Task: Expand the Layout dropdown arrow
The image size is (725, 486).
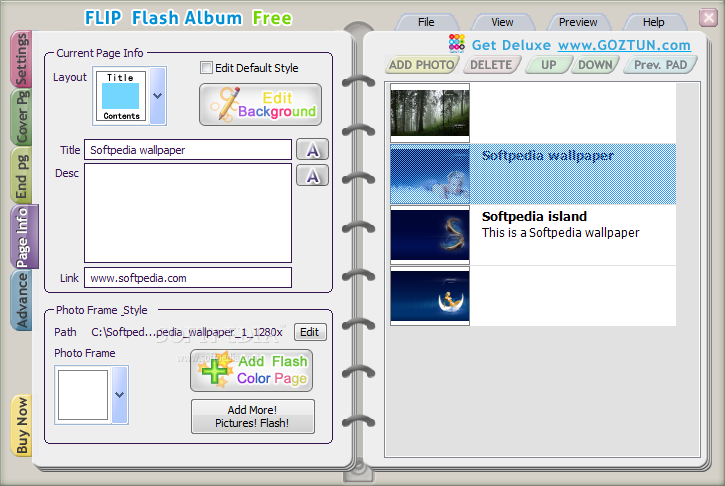Action: [x=158, y=96]
